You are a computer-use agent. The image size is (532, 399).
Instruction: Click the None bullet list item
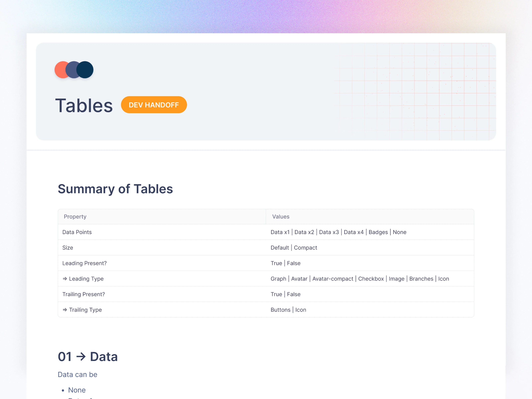point(77,390)
